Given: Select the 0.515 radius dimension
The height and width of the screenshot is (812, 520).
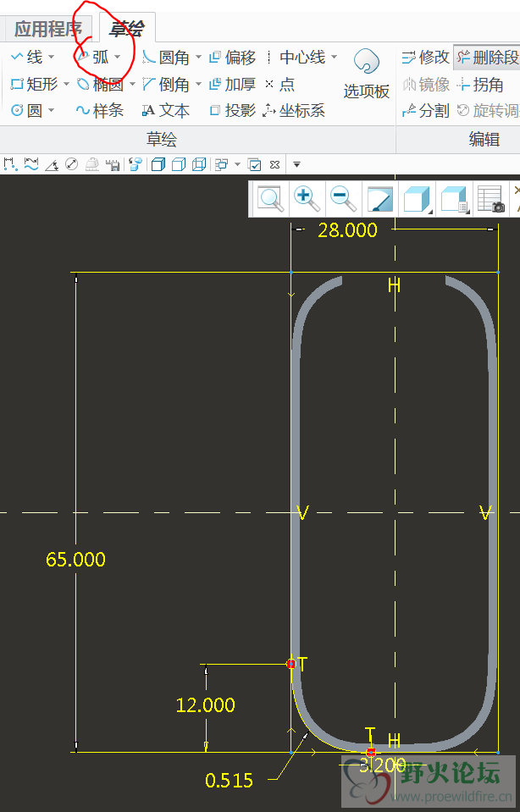Looking at the screenshot, I should 229,780.
